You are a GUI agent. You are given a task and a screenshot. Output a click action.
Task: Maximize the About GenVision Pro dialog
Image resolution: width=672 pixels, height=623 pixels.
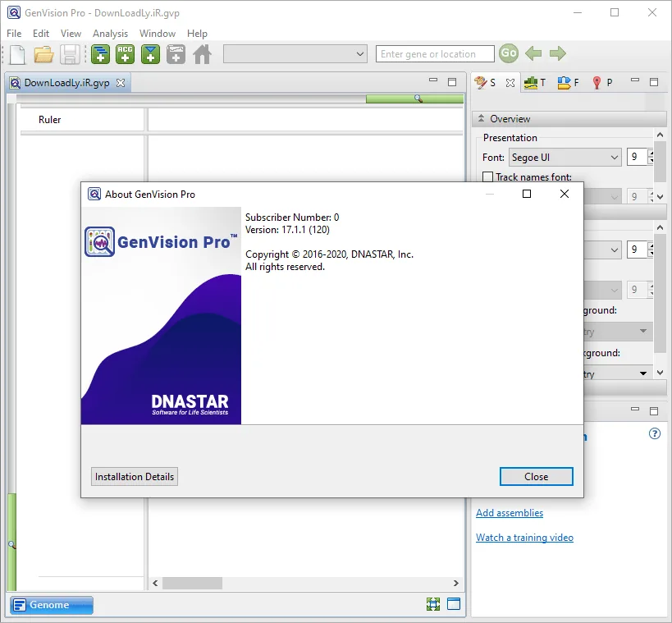tap(527, 194)
